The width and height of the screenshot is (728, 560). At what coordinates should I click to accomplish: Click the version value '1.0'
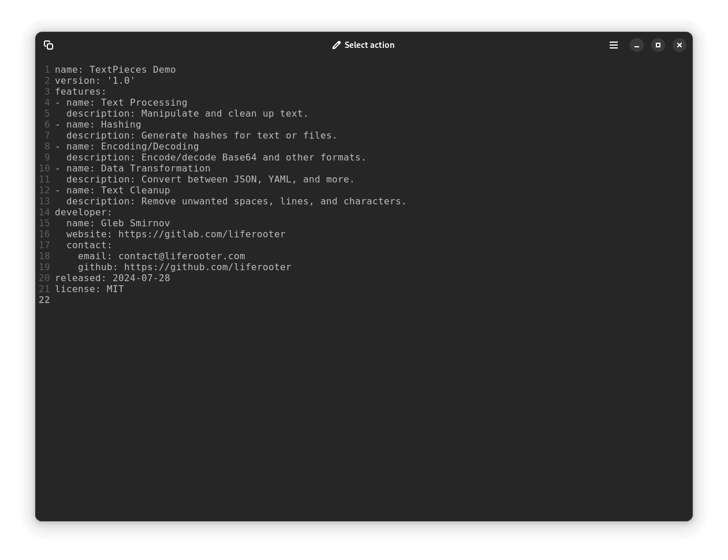click(121, 81)
